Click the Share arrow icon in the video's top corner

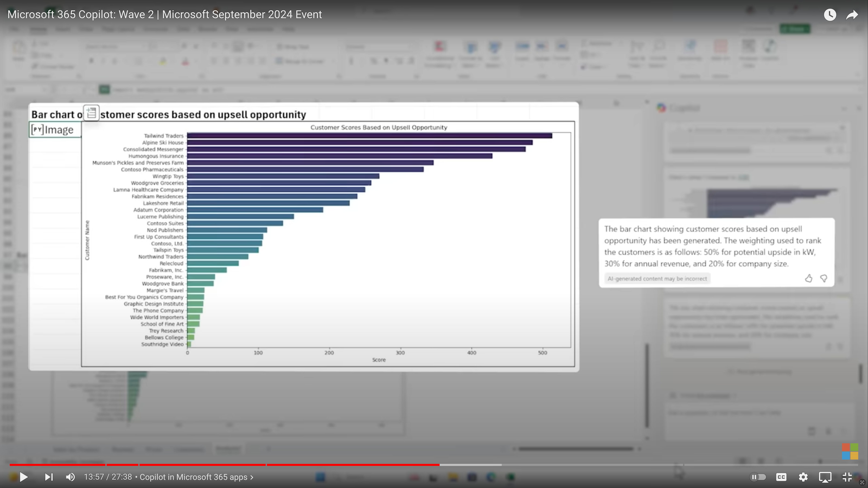(x=852, y=15)
